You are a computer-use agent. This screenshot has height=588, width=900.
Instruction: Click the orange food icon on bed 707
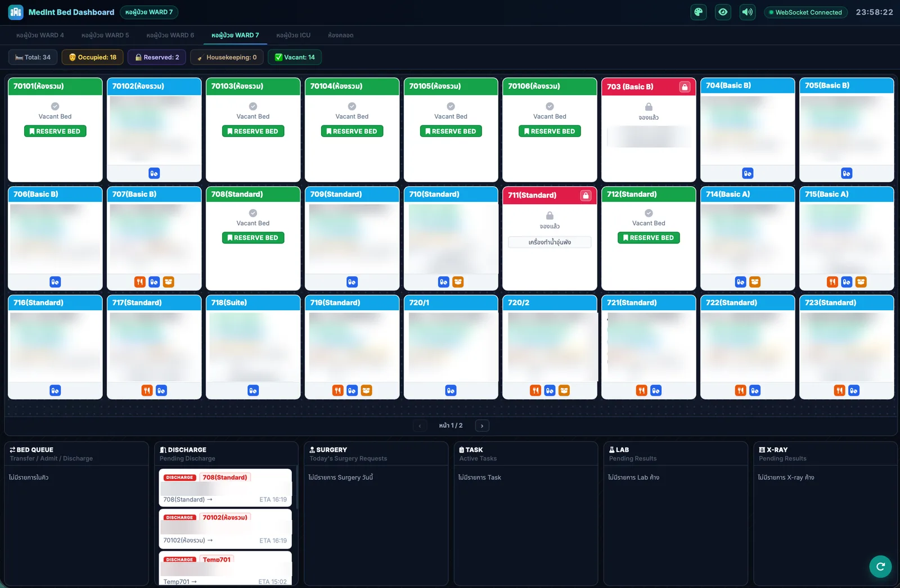(x=140, y=282)
